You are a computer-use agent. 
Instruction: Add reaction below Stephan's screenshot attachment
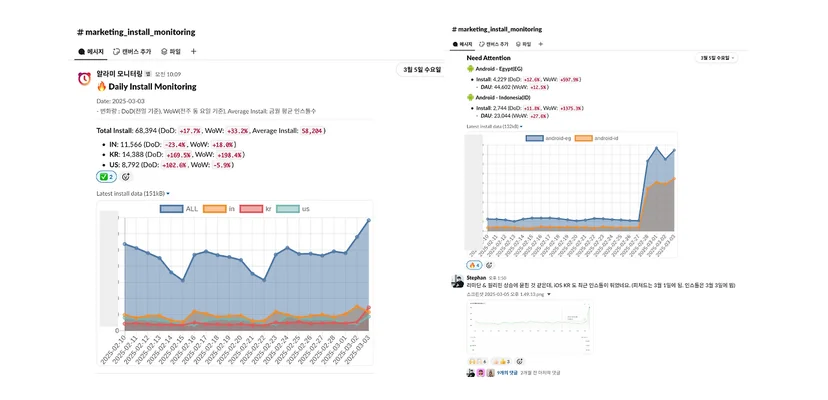click(x=520, y=361)
